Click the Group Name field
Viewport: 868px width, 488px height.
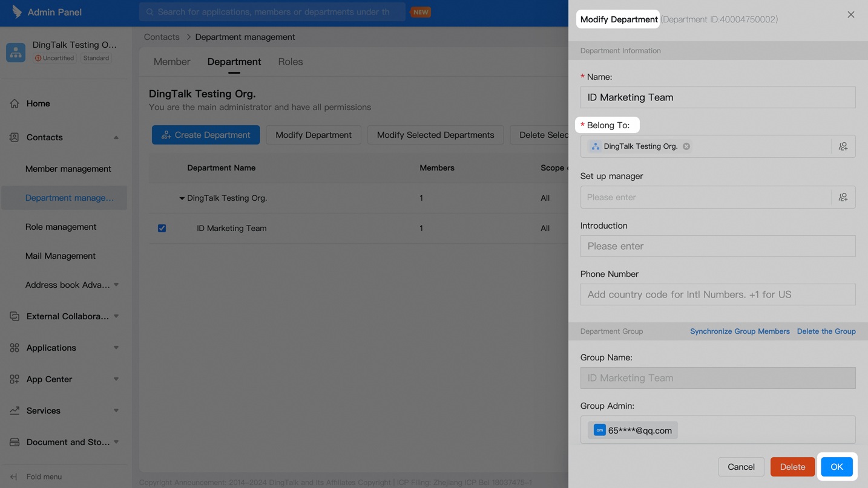[x=718, y=378]
